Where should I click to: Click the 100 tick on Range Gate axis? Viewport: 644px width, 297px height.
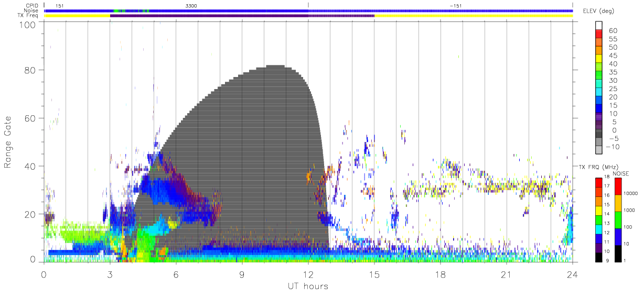(x=28, y=24)
